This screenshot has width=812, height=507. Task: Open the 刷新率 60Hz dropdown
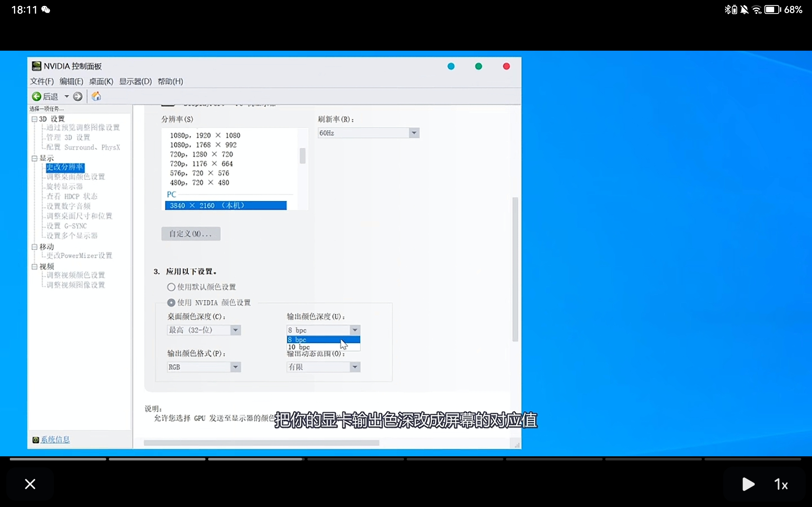(414, 133)
